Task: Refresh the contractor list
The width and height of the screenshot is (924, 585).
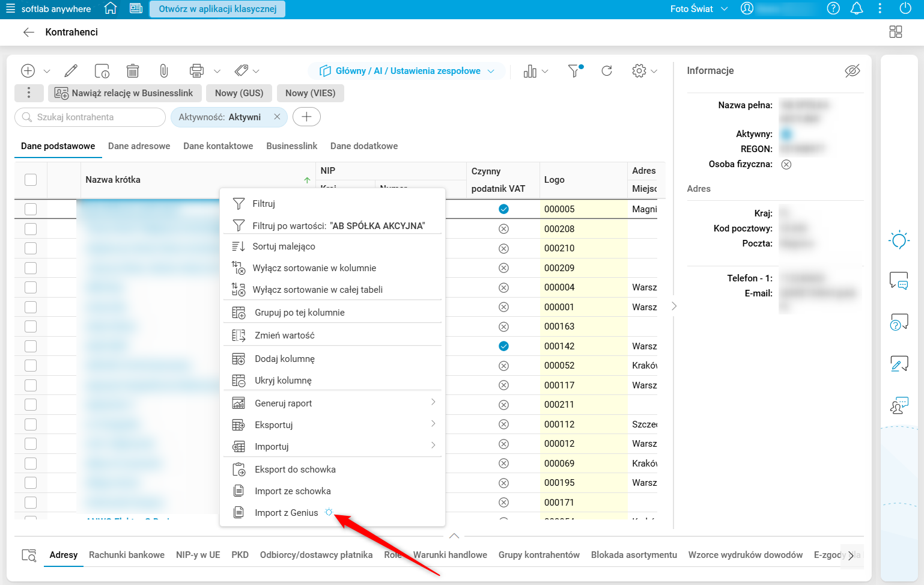Action: (607, 71)
